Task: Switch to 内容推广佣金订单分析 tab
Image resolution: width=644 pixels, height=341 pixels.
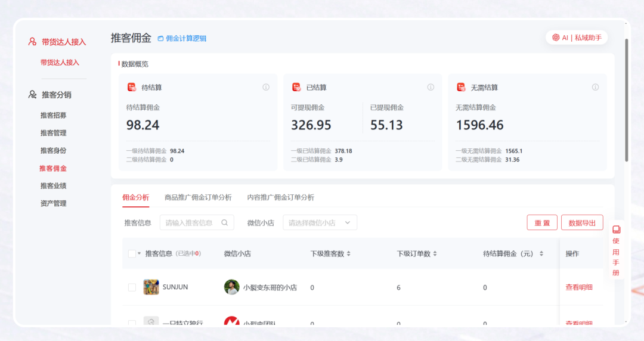Action: pos(280,197)
